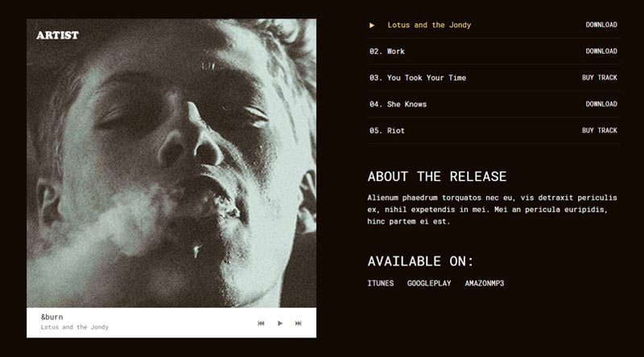Viewport: 644px width, 357px height.
Task: Click the yellow play arrow beside Lotus and the Jondy
Action: (x=372, y=25)
